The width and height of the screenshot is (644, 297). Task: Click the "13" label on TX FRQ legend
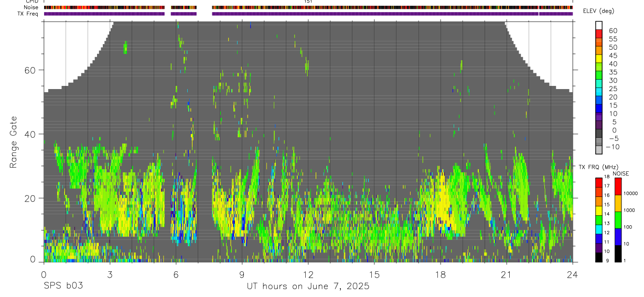[606, 223]
